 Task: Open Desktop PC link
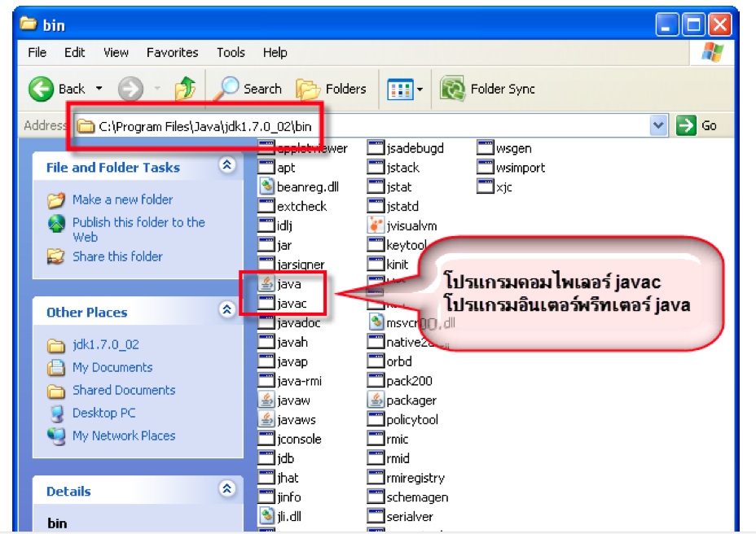(103, 413)
